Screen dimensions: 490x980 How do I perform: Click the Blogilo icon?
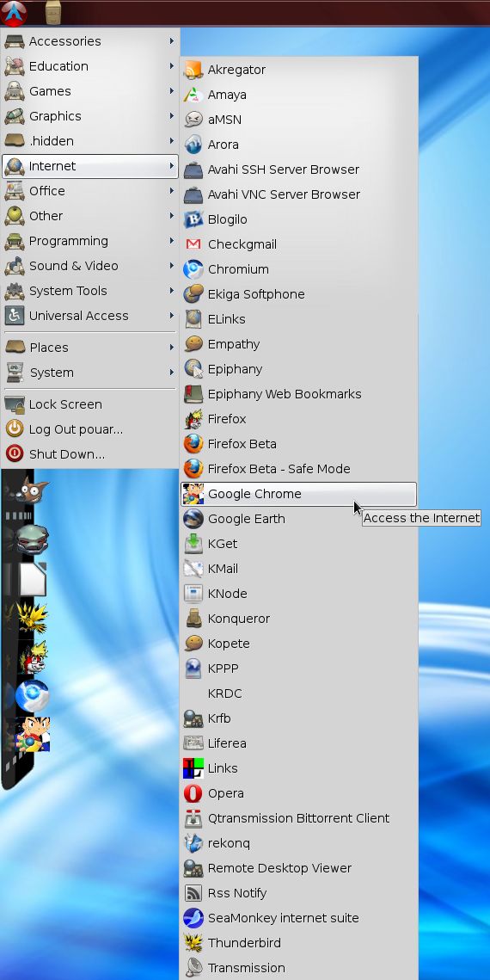[193, 219]
